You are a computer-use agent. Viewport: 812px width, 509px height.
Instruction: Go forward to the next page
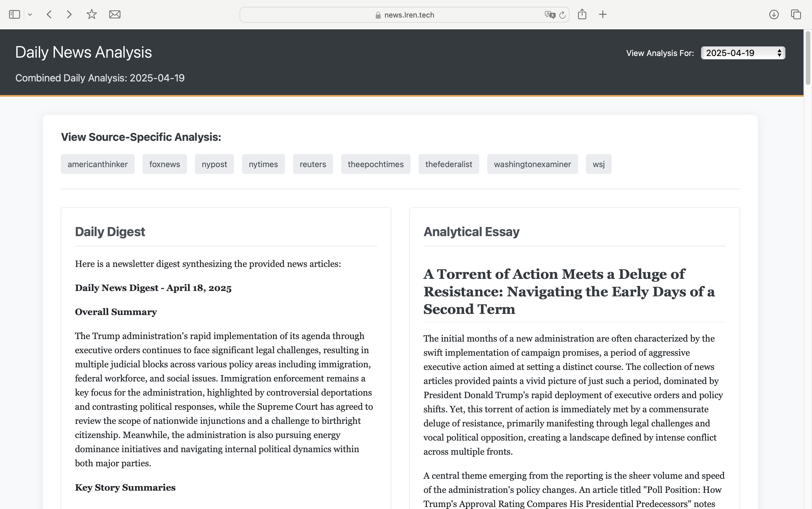pyautogui.click(x=69, y=14)
